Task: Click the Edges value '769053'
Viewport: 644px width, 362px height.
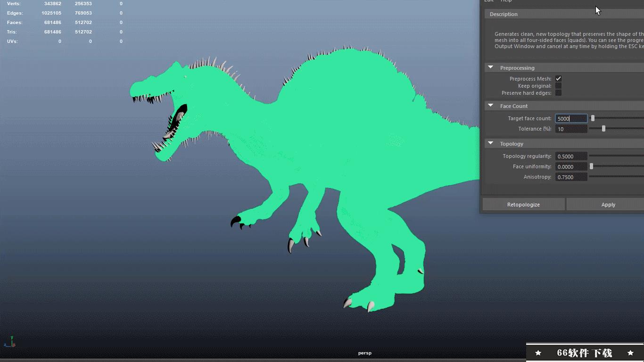Action: coord(83,13)
